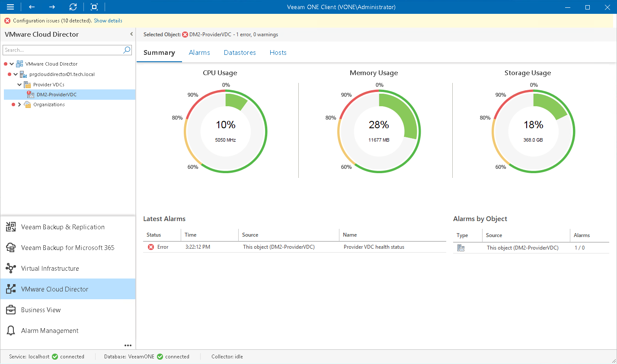Click the service connected green check icon

[x=55, y=357]
